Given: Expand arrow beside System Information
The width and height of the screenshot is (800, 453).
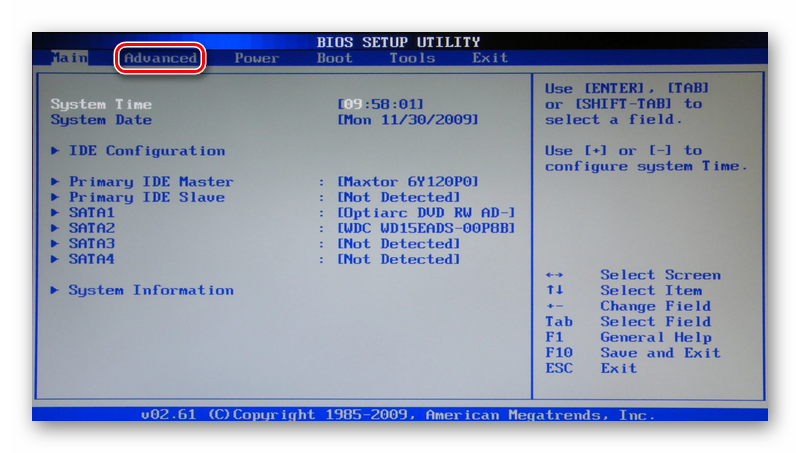Looking at the screenshot, I should click(x=55, y=290).
